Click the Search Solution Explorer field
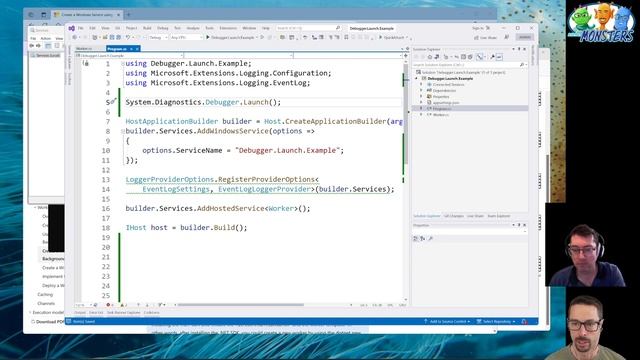The width and height of the screenshot is (640, 360). click(x=469, y=65)
